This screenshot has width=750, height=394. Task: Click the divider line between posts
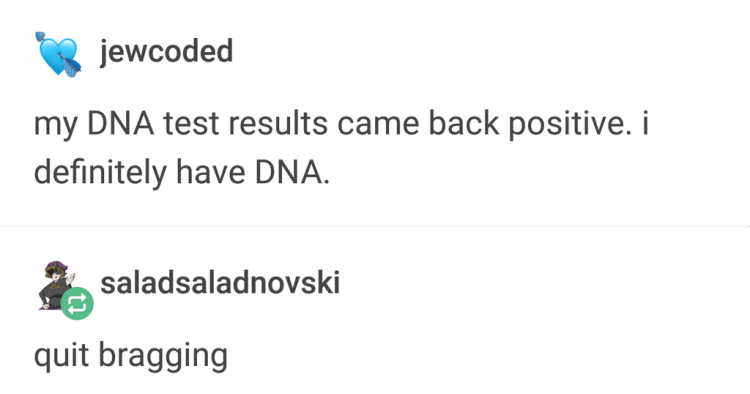[x=375, y=225]
